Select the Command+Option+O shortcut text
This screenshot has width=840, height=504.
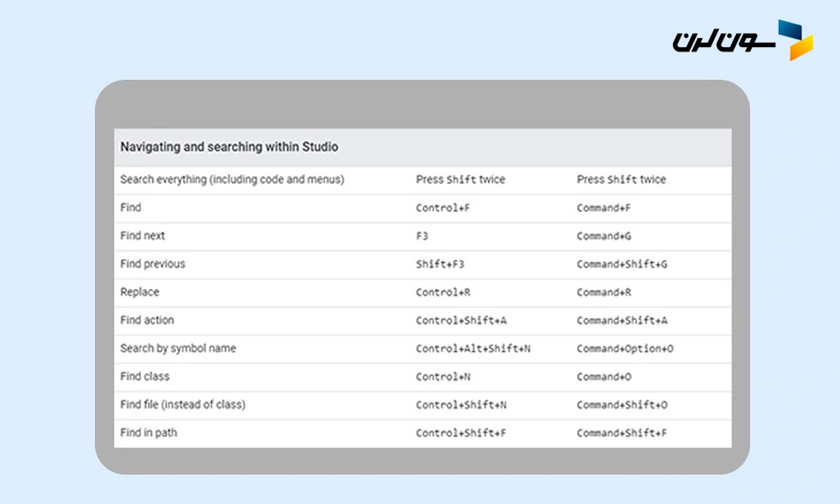click(x=625, y=349)
